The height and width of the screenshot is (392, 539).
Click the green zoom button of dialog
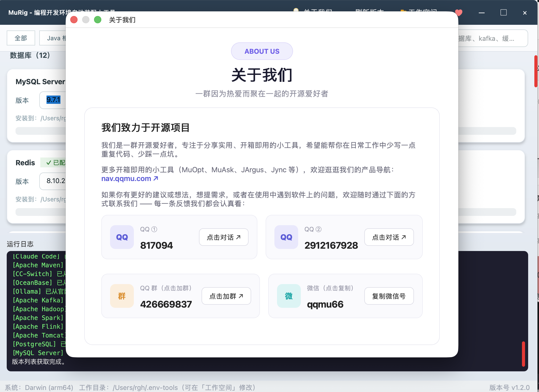pyautogui.click(x=98, y=20)
